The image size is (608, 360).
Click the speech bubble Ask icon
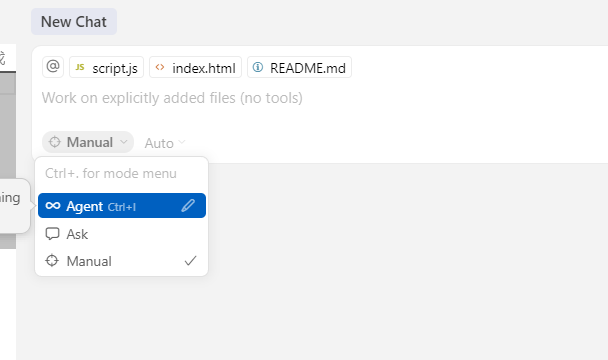point(52,234)
